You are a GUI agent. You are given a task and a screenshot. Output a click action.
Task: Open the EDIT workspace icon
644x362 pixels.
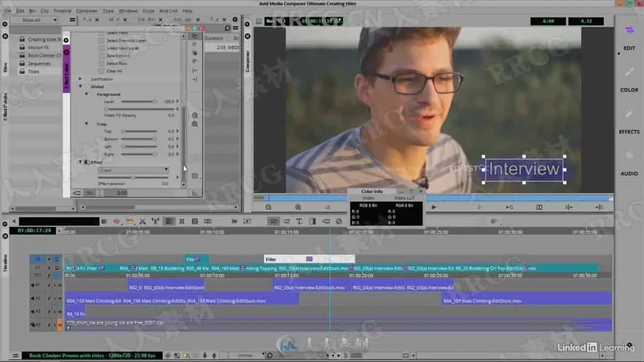pos(629,31)
